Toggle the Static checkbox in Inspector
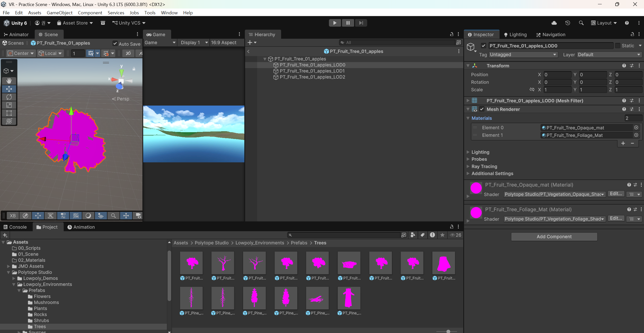Screen dimensions: 644x333 (618, 45)
